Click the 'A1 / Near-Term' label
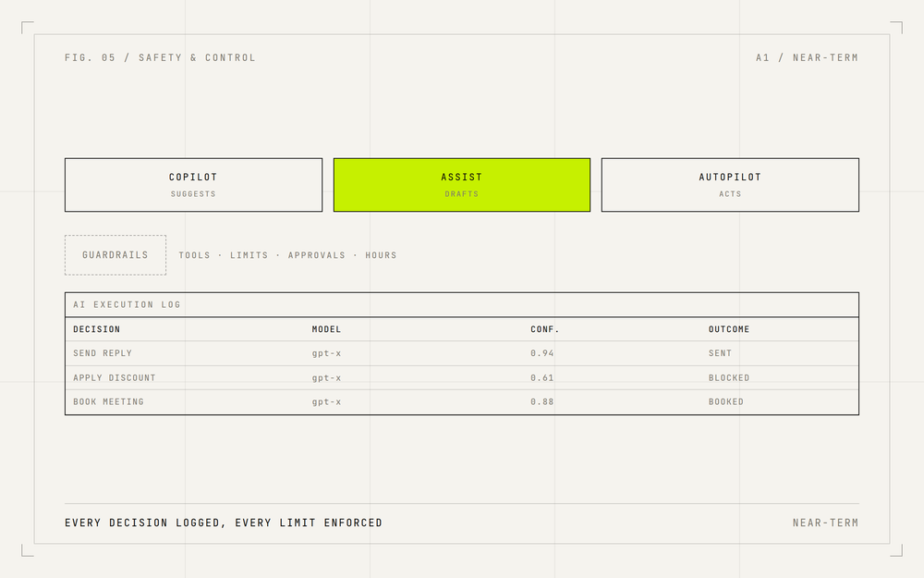 pyautogui.click(x=808, y=57)
